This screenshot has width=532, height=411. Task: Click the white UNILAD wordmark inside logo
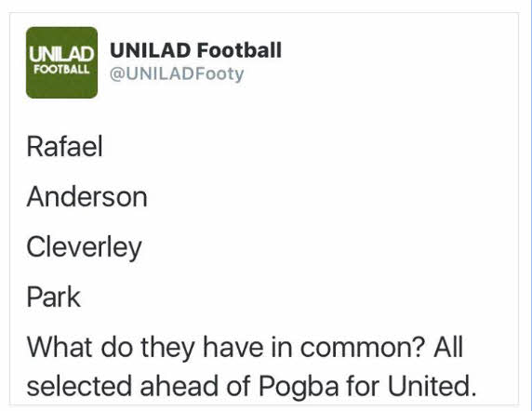61,54
